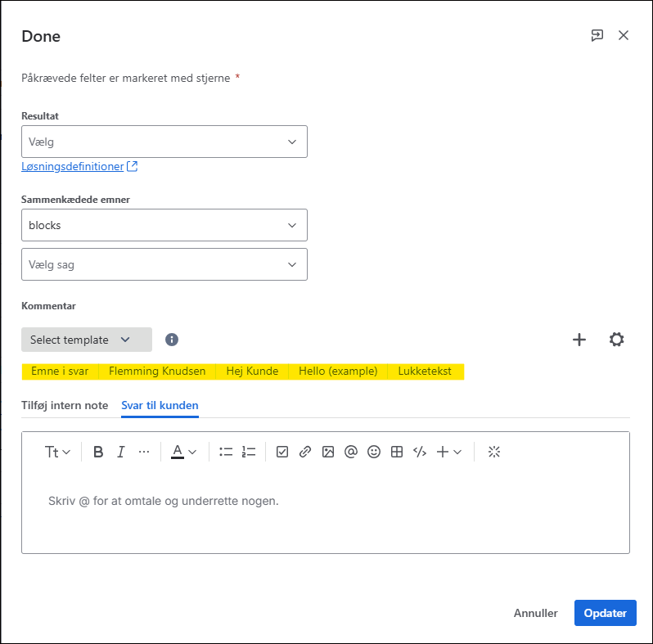
Task: Insert the Hej Kunde template
Action: [x=252, y=372]
